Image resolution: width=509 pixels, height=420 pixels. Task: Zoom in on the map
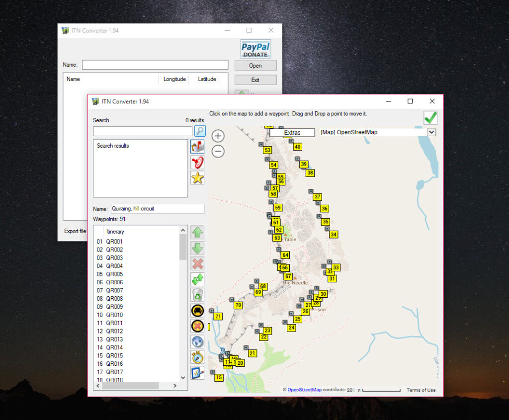[218, 136]
